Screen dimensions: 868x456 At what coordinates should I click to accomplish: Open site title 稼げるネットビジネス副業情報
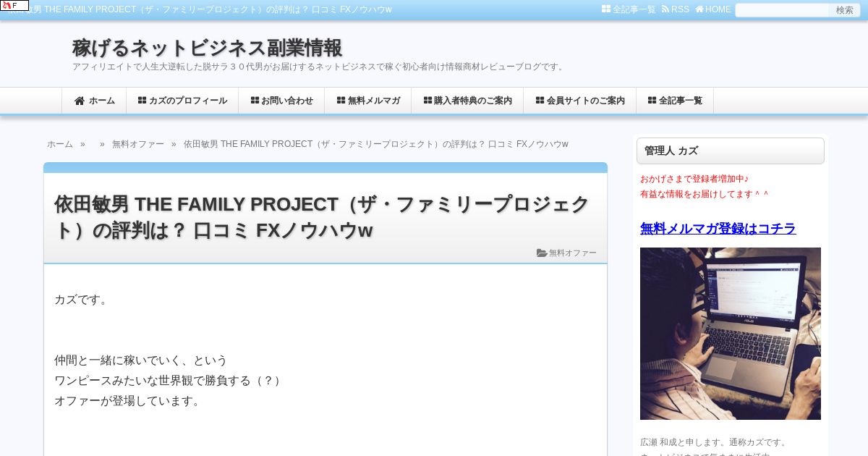coord(207,48)
